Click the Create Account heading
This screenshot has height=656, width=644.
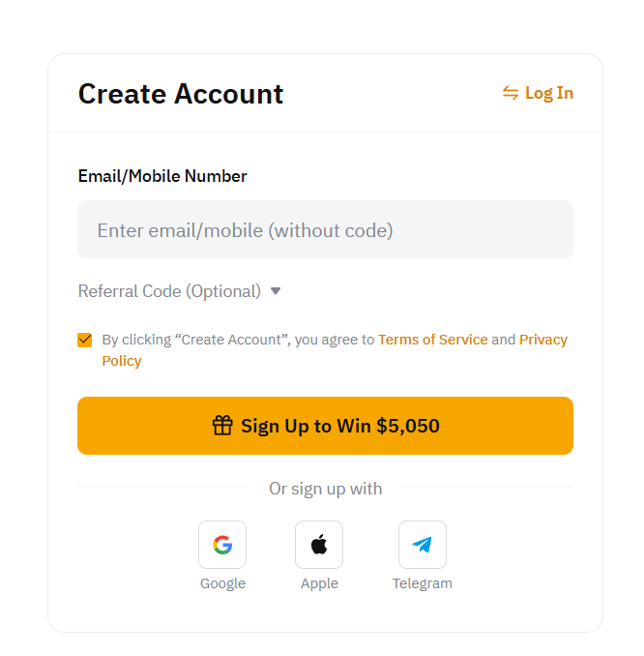[x=181, y=94]
